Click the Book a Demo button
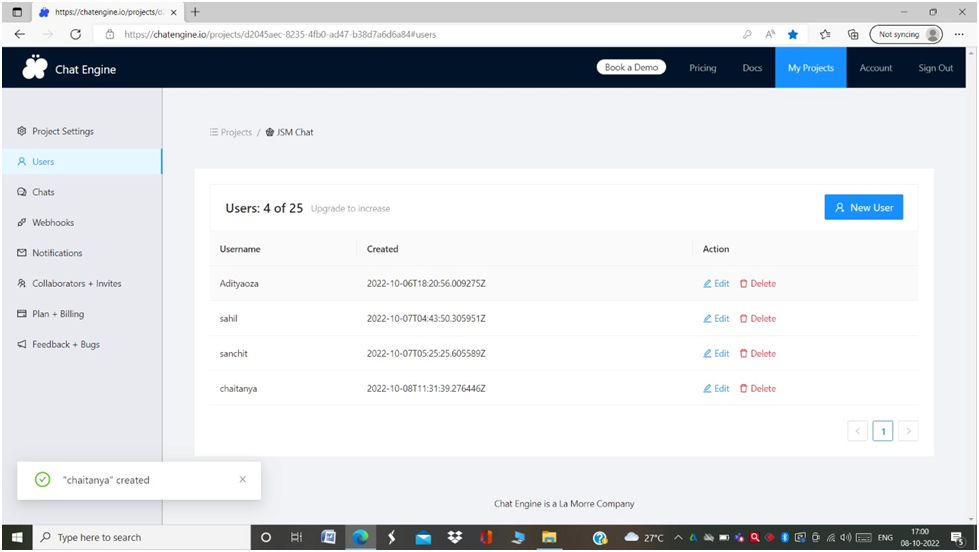Image resolution: width=979 pixels, height=552 pixels. (x=631, y=67)
